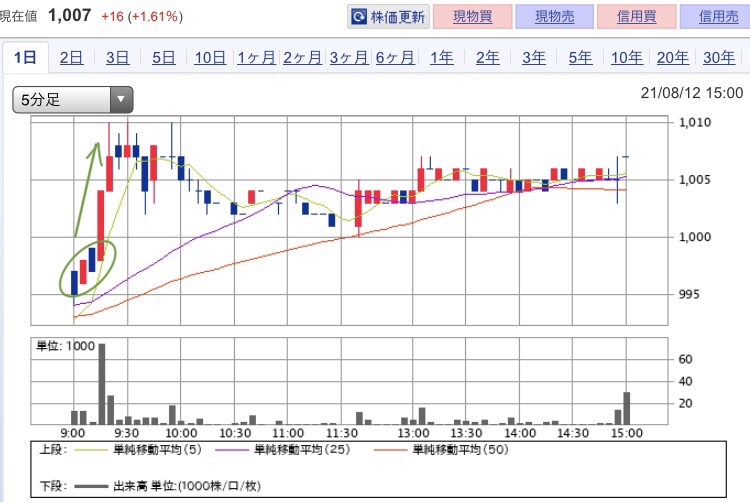Show the 10年 chart period
750x502 pixels.
click(x=627, y=58)
